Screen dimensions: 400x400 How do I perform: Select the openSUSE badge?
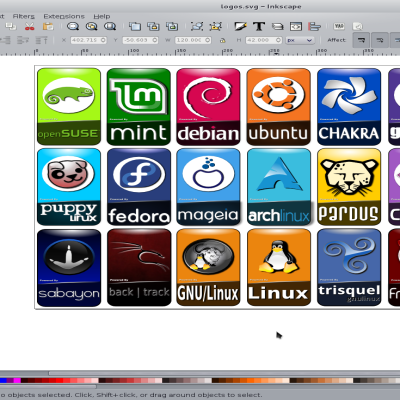click(x=69, y=107)
